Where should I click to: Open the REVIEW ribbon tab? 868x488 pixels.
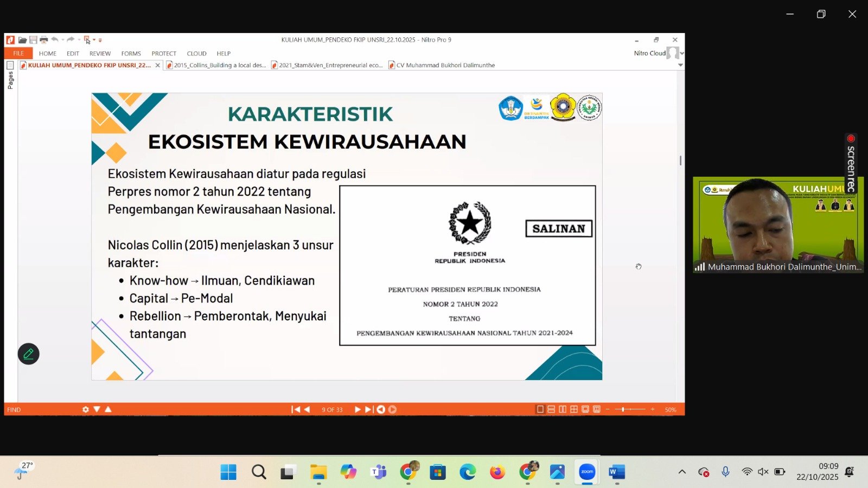[x=100, y=54]
